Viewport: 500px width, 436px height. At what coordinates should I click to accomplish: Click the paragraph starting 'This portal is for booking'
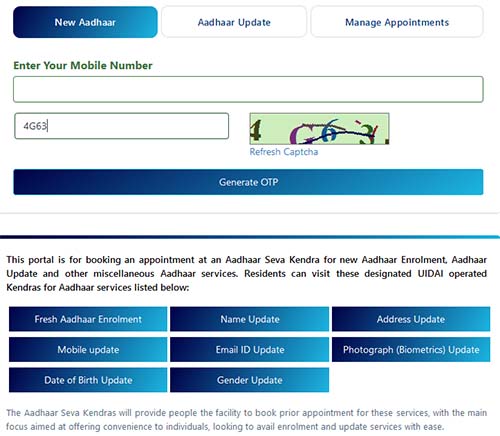coord(247,273)
